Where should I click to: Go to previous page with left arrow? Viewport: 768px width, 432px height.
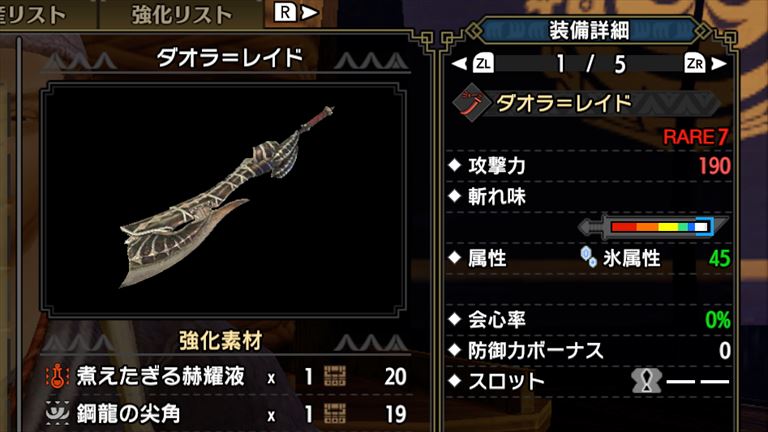coord(459,64)
